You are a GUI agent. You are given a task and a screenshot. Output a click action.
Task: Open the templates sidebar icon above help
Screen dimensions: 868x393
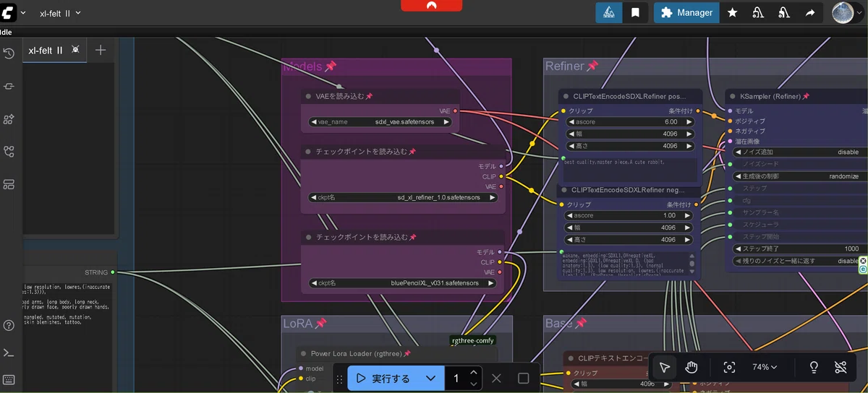click(x=9, y=184)
